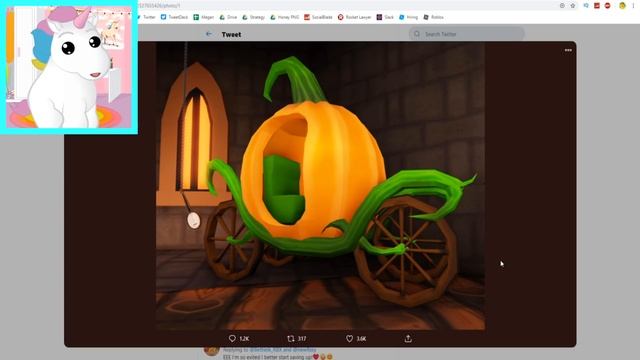
Task: Click the unicorn webcam overlay
Action: point(69,67)
